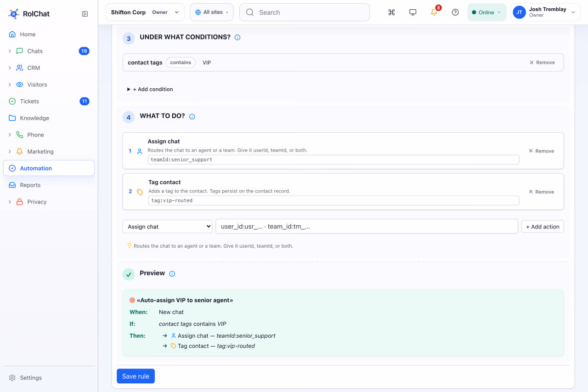Expand the Marketing sidebar section chevron
The image size is (588, 392).
click(x=10, y=152)
